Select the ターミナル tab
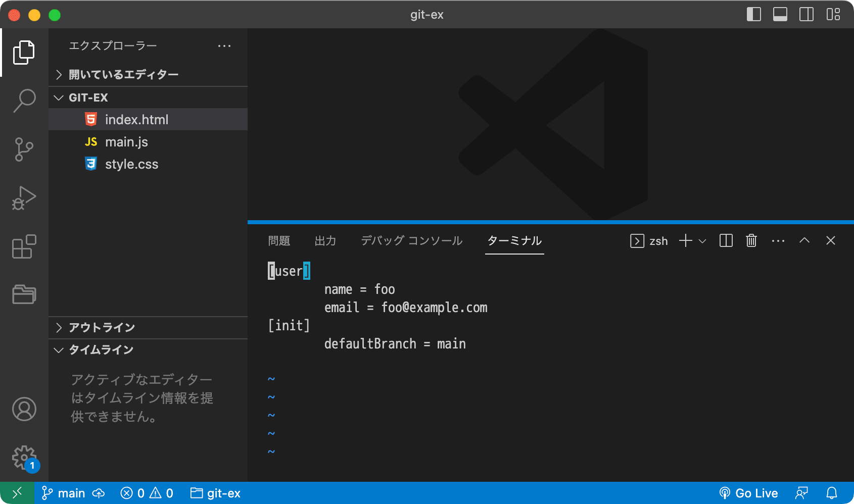 [514, 241]
